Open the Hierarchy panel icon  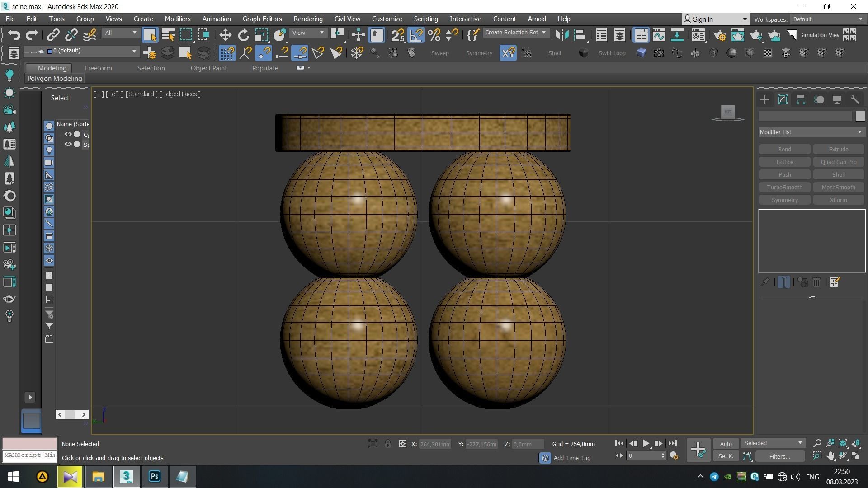(x=801, y=100)
